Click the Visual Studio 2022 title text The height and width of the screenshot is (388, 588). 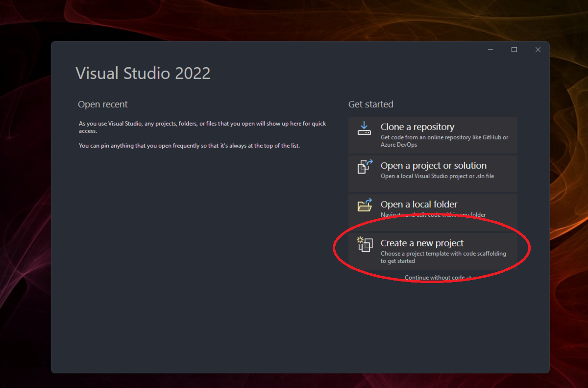point(143,73)
